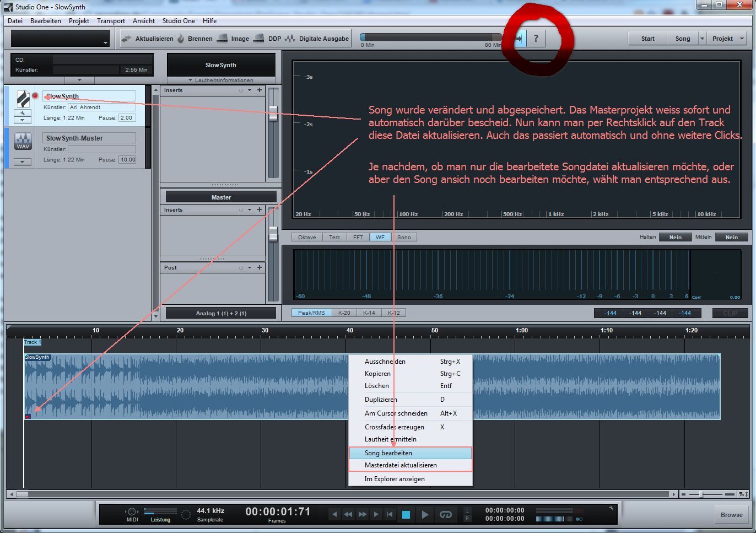Select the WF waterfall spectrum mode

pos(380,237)
